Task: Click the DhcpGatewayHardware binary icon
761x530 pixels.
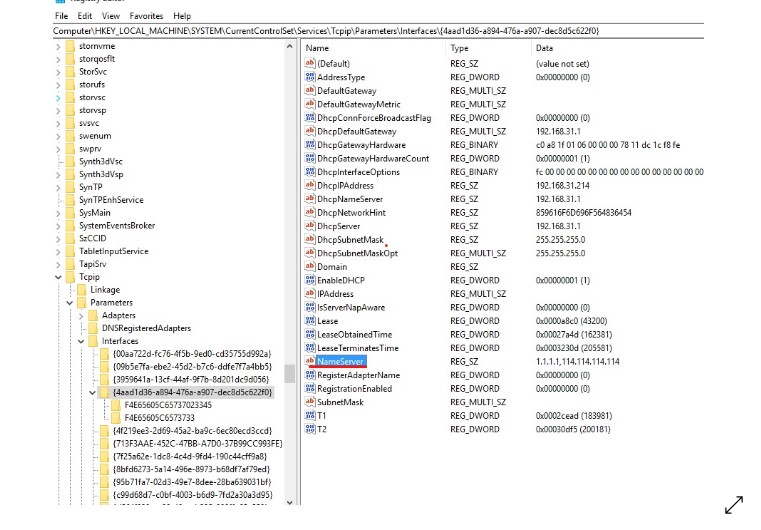Action: pyautogui.click(x=310, y=145)
